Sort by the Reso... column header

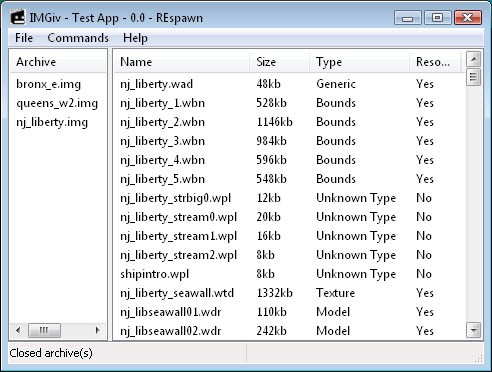click(435, 62)
